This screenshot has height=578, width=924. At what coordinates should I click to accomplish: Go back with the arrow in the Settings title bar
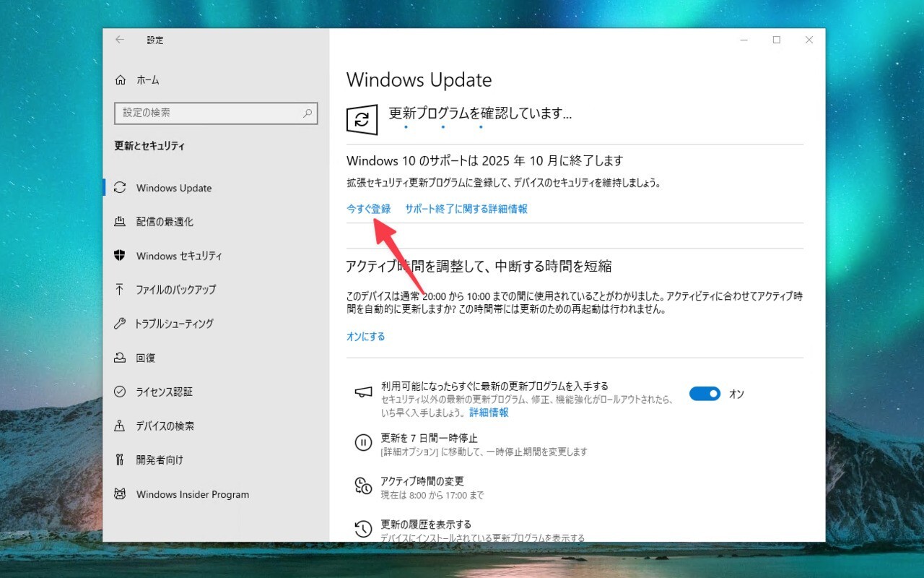tap(119, 40)
